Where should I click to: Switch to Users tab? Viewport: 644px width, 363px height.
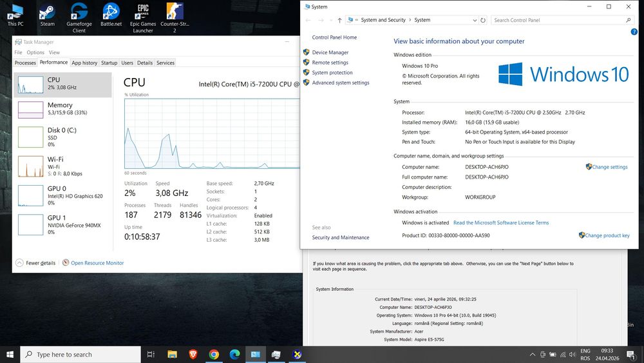127,63
